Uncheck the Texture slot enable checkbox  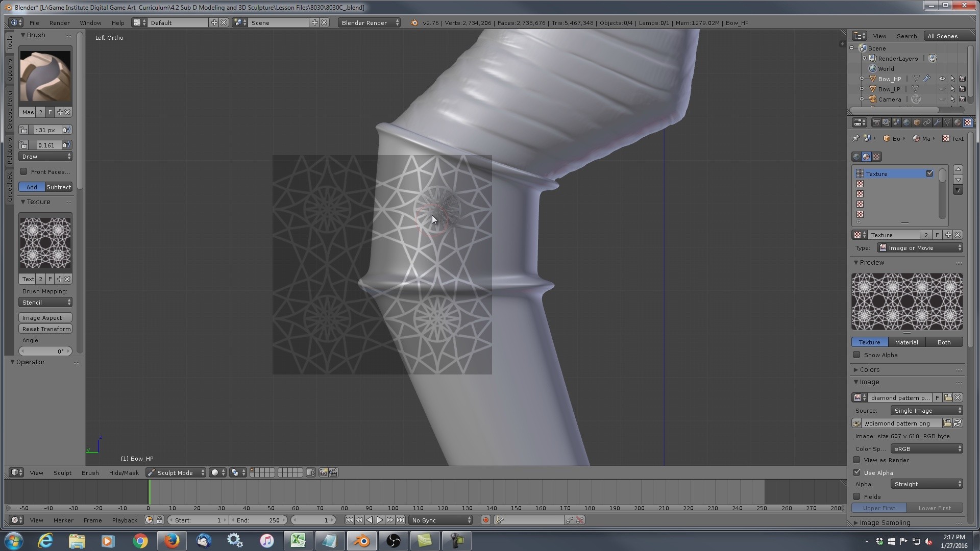pos(929,174)
